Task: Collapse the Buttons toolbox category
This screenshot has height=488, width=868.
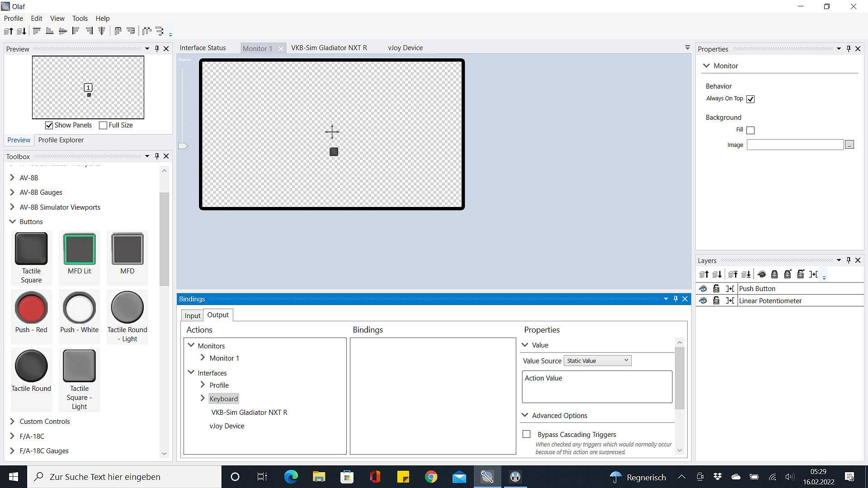Action: [x=12, y=221]
